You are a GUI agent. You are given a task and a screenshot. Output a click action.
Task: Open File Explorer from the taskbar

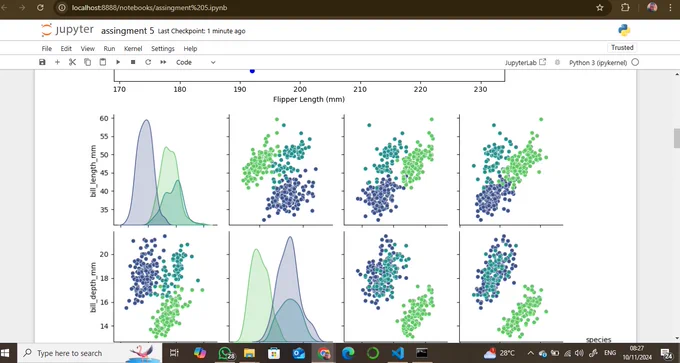[249, 353]
